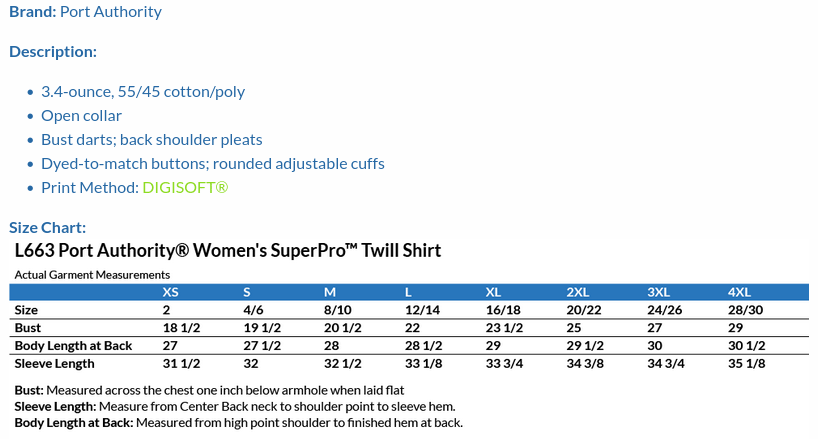Click the XS column header
The width and height of the screenshot is (818, 439).
(x=173, y=292)
